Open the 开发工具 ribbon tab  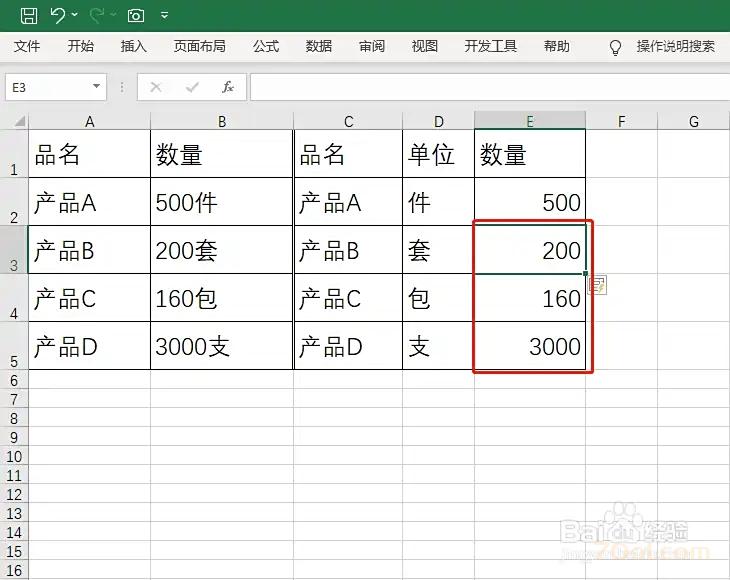point(491,46)
